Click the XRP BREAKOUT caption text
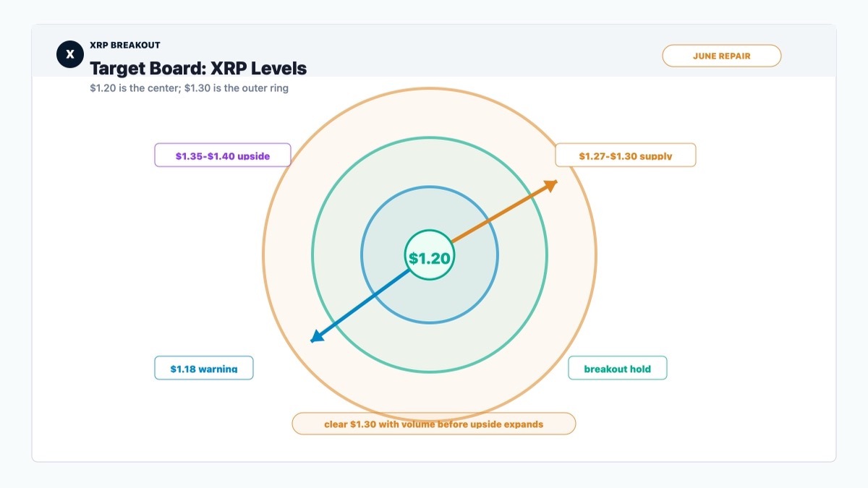This screenshot has width=868, height=488. (x=125, y=45)
